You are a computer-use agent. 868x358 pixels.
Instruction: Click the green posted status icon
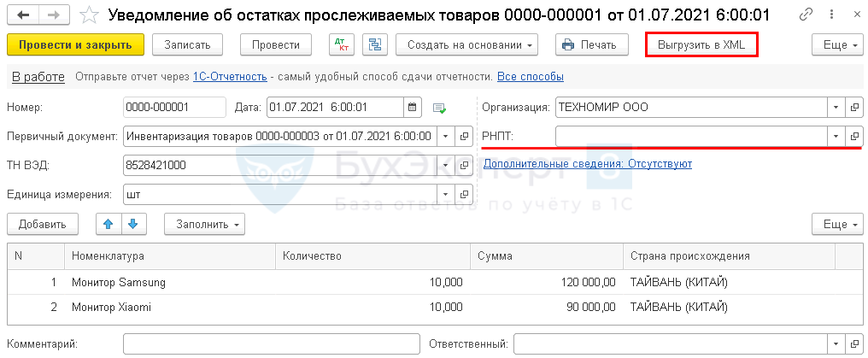click(439, 109)
